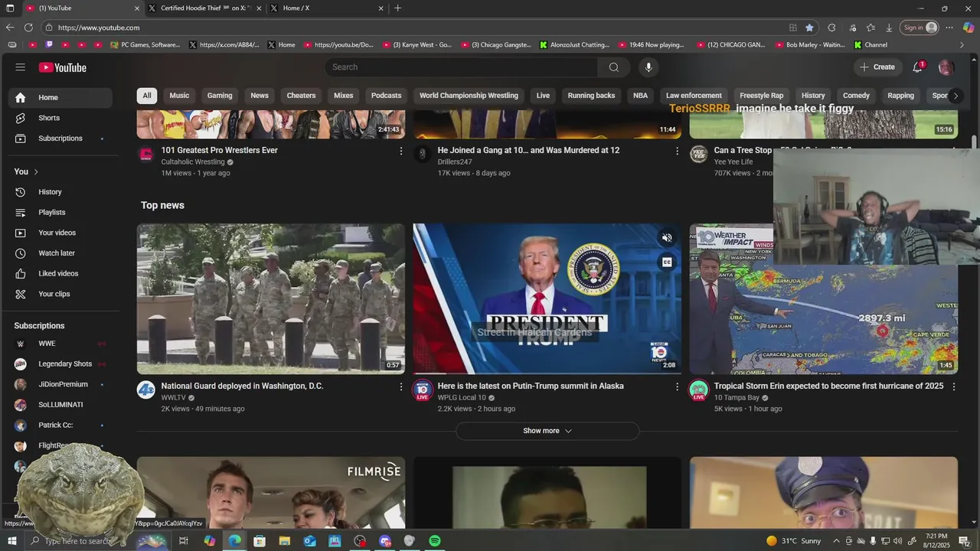Open SoLLUMINATI subscription channel
The height and width of the screenshot is (551, 980).
pos(60,405)
